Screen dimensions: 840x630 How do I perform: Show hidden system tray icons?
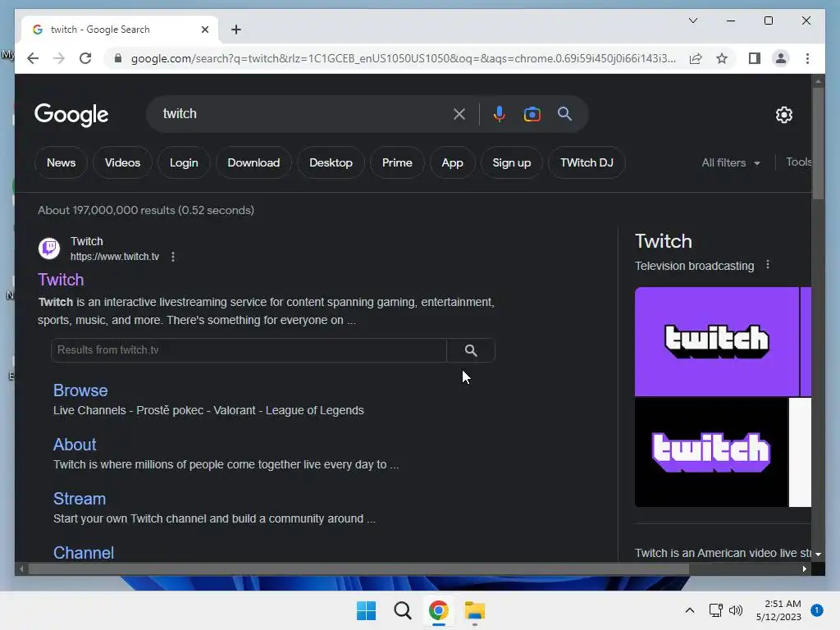690,610
